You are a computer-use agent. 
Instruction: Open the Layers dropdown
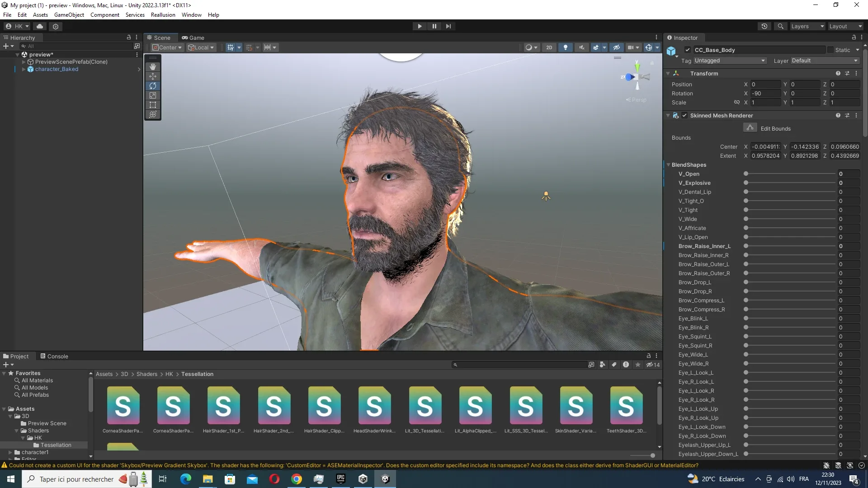[807, 26]
